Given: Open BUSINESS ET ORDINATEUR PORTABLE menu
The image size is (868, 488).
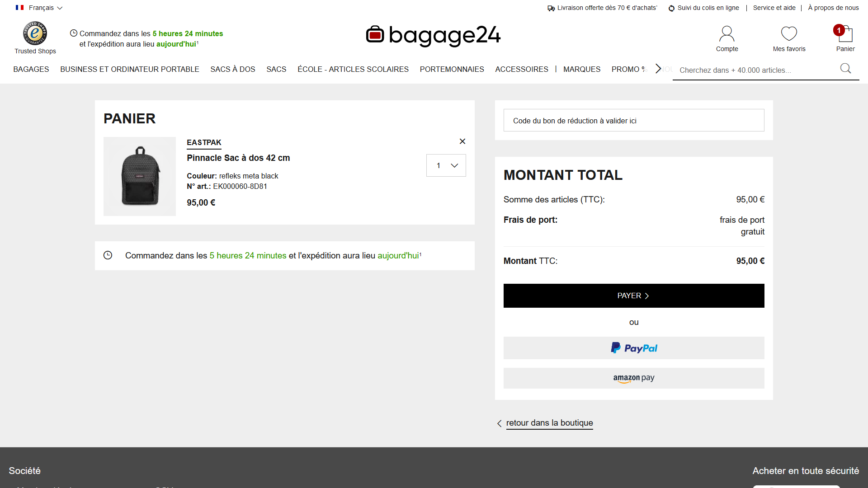Looking at the screenshot, I should [130, 69].
